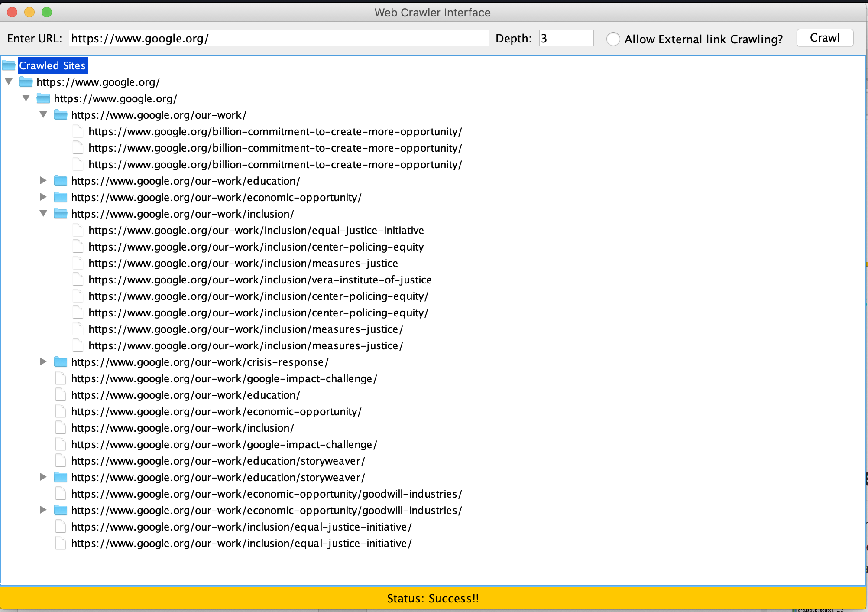Viewport: 868px width, 612px height.
Task: Click folder icon of our-work/economic-opportunity/ node
Action: click(60, 197)
